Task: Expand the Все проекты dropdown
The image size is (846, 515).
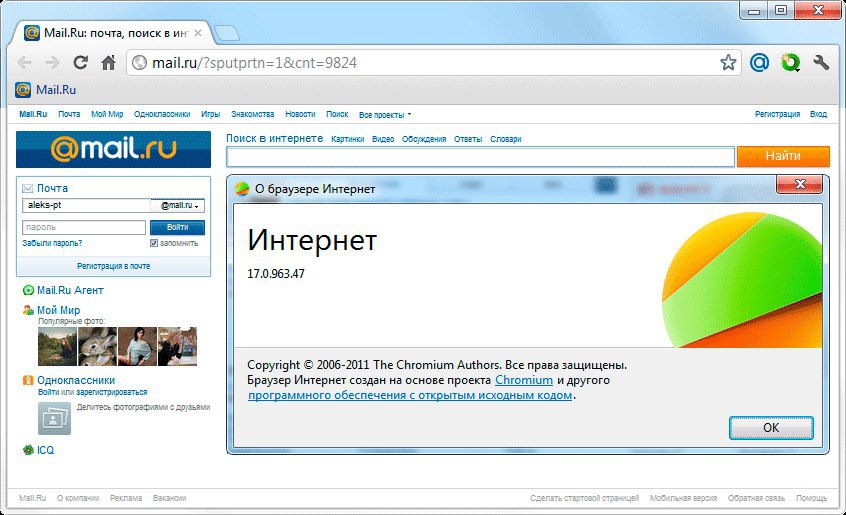Action: point(385,115)
